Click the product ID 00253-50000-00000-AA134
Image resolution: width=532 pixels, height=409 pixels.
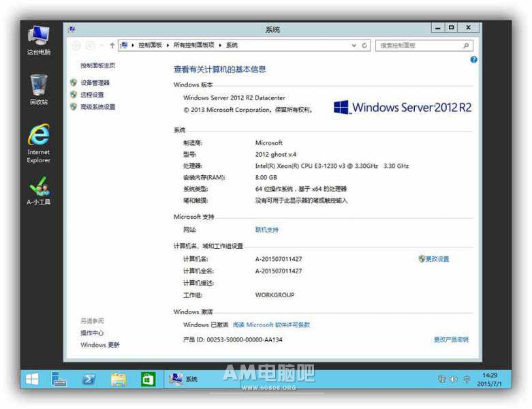click(x=245, y=339)
